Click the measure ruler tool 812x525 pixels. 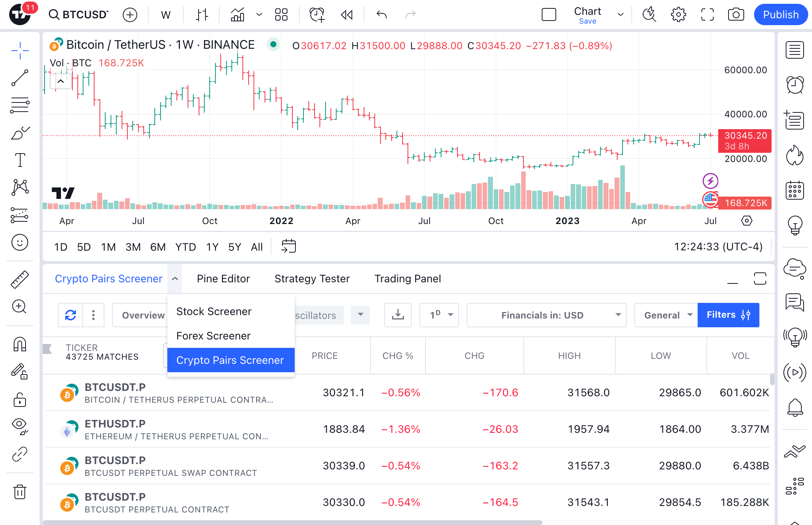coord(20,279)
